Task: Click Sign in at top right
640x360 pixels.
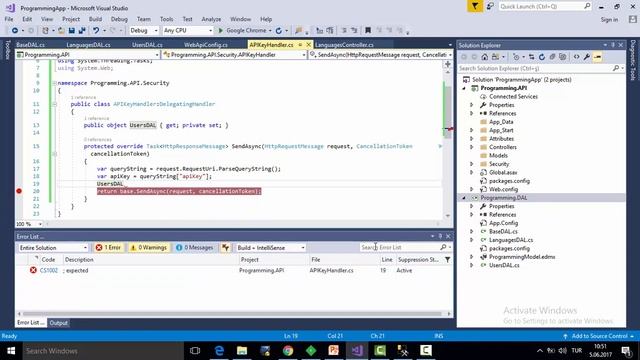Action: point(609,19)
